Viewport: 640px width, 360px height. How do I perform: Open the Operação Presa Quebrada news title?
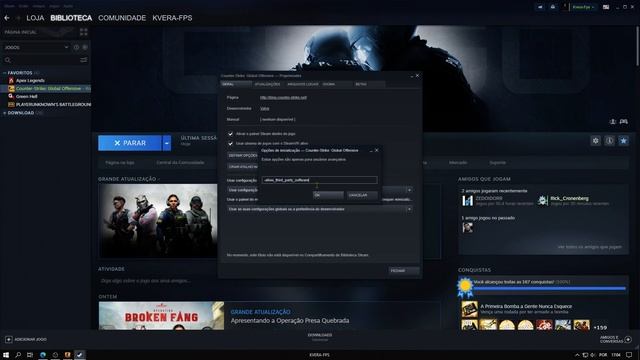coord(290,321)
